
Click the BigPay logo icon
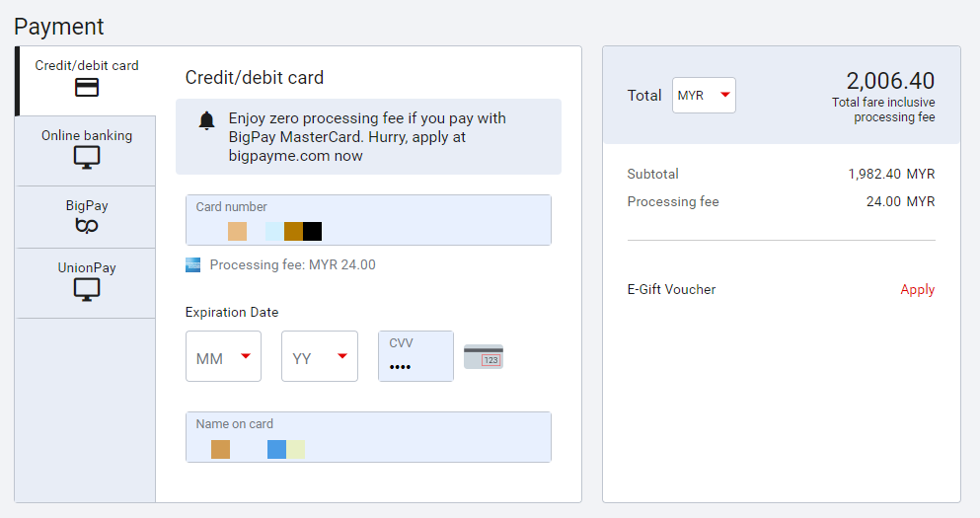point(87,227)
